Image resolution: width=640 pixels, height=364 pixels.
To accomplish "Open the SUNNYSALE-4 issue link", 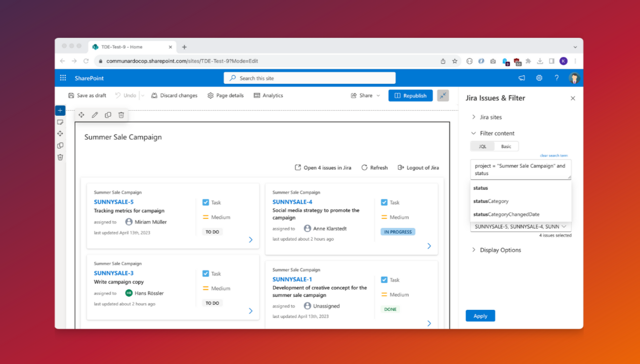I will 292,202.
